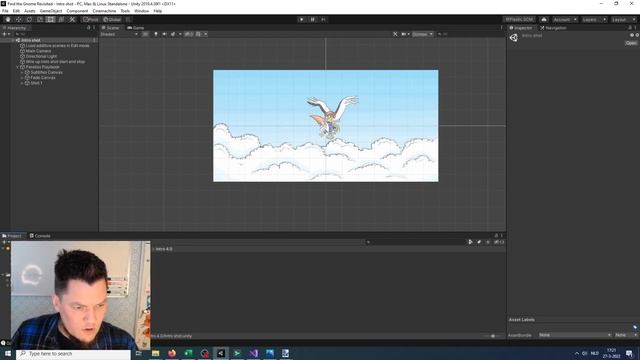Open the Layers dropdown

click(x=594, y=20)
